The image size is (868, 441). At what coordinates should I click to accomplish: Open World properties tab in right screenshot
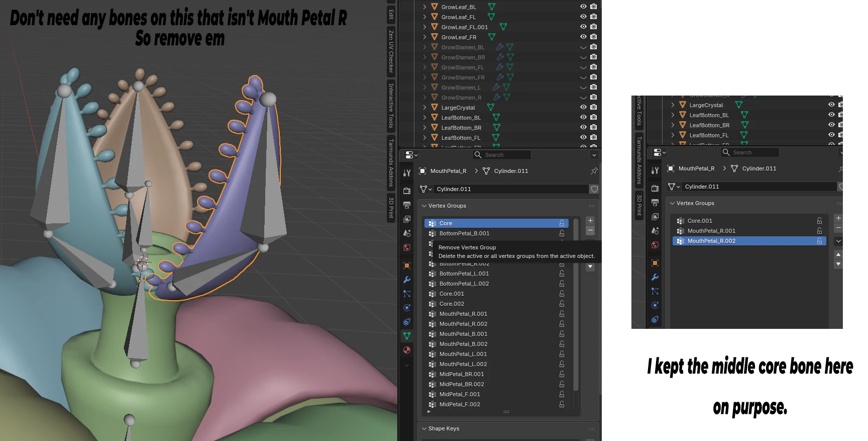click(655, 244)
